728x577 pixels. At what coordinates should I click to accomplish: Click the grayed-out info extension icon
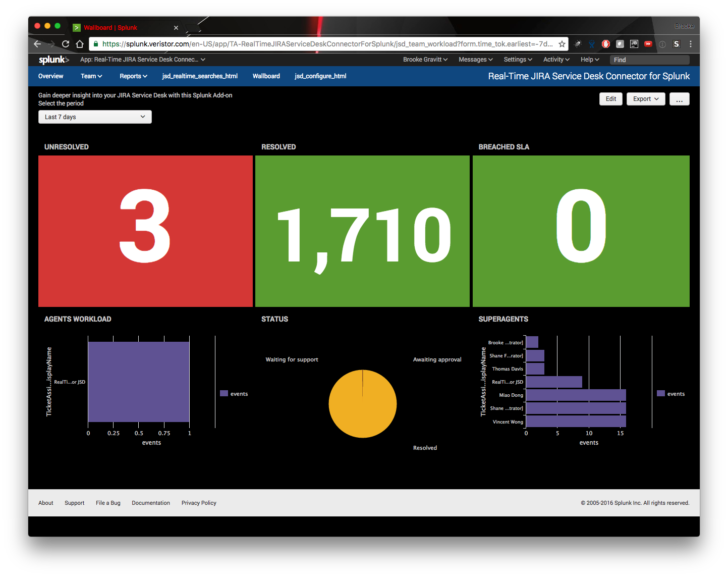(x=662, y=44)
